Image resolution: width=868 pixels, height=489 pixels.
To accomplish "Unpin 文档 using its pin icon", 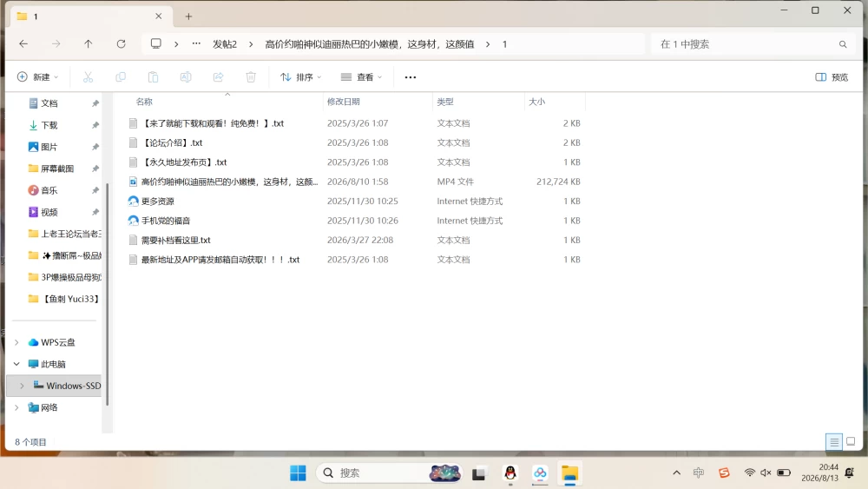I will (x=95, y=103).
